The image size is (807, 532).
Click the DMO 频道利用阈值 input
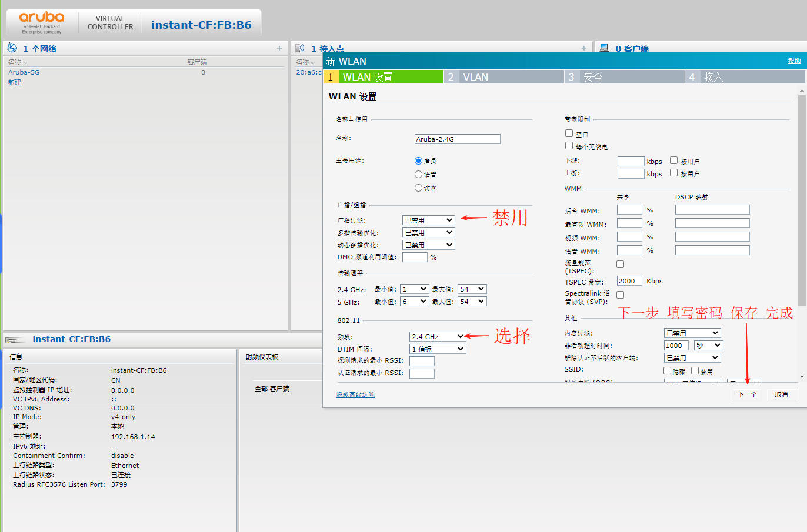[415, 257]
